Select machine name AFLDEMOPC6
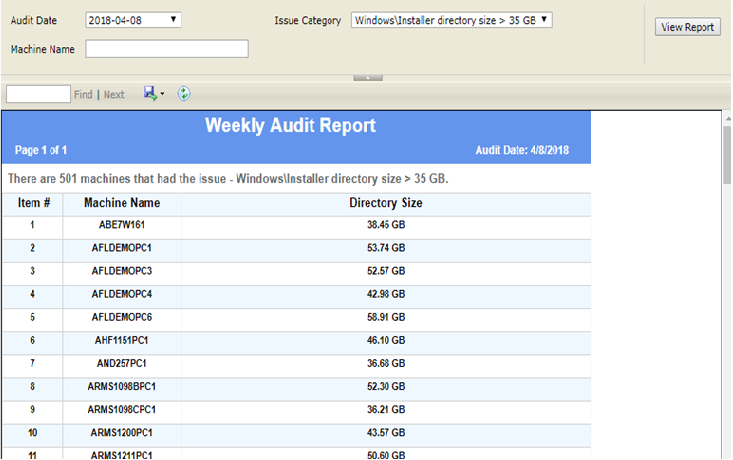The image size is (733, 460). [x=122, y=317]
